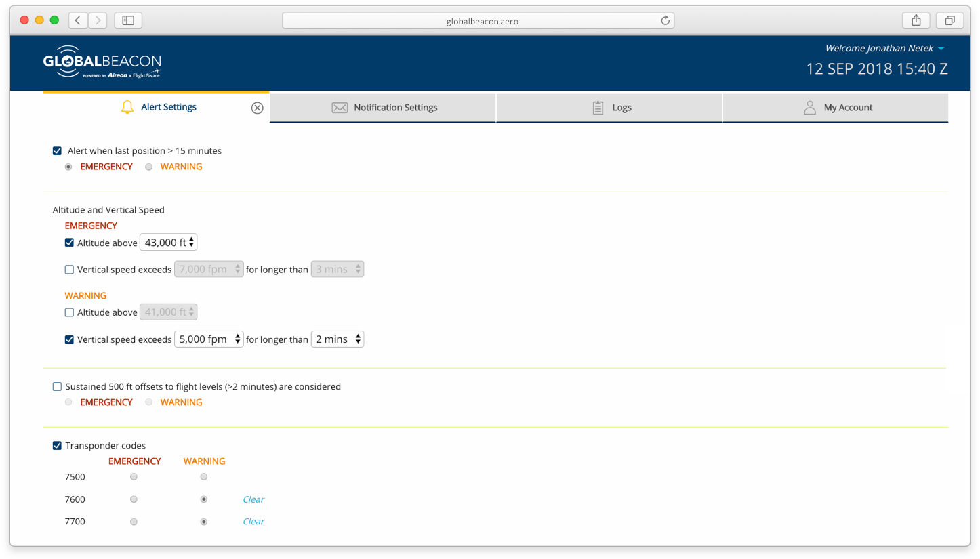Click Clear link for transponder code 7600
Image resolution: width=980 pixels, height=559 pixels.
[253, 499]
